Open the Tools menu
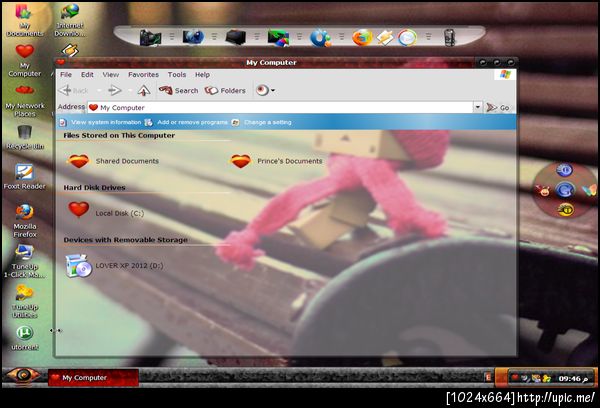Screen dimensions: 600x408 point(177,75)
